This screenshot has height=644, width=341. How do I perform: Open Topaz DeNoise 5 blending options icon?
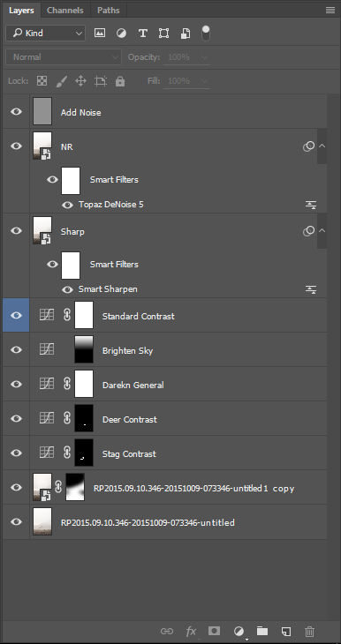[x=311, y=205]
